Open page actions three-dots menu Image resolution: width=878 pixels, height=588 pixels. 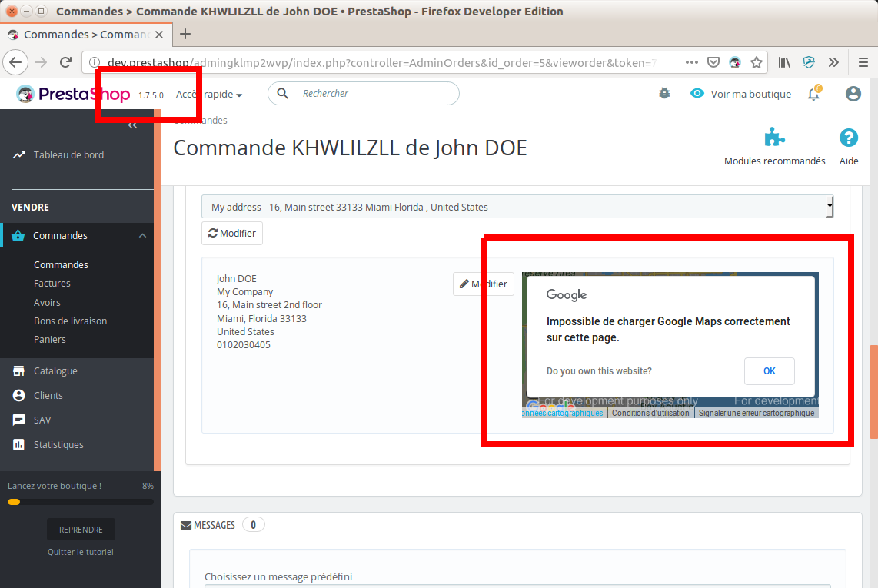coord(692,62)
